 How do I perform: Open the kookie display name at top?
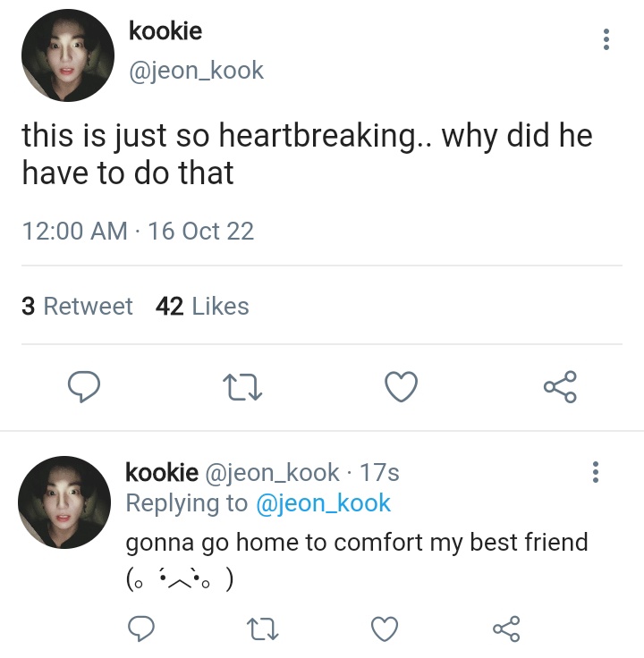(165, 31)
